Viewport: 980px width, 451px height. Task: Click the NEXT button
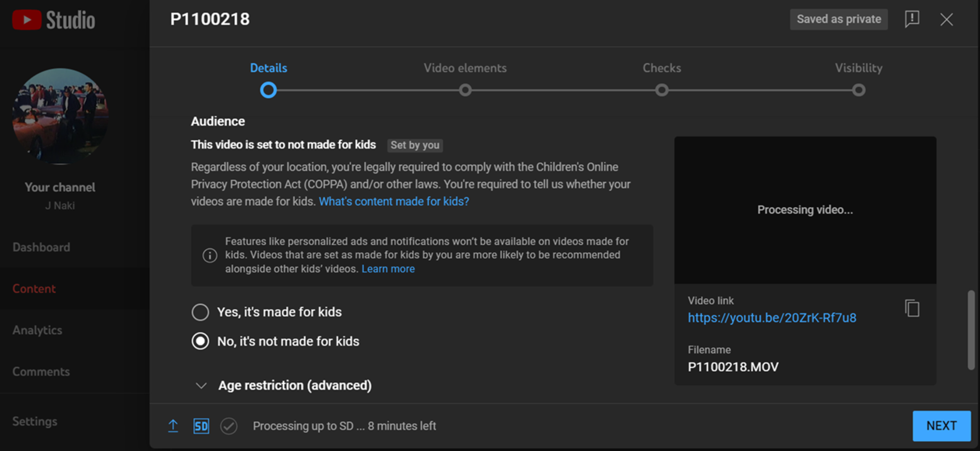[x=941, y=426]
